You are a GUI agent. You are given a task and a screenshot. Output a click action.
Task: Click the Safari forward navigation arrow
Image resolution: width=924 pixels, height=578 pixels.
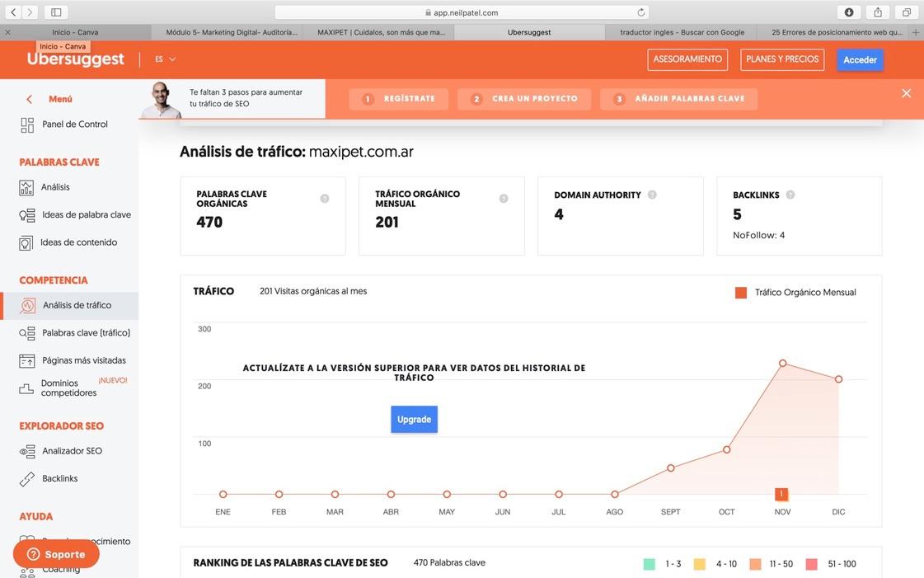coord(30,12)
